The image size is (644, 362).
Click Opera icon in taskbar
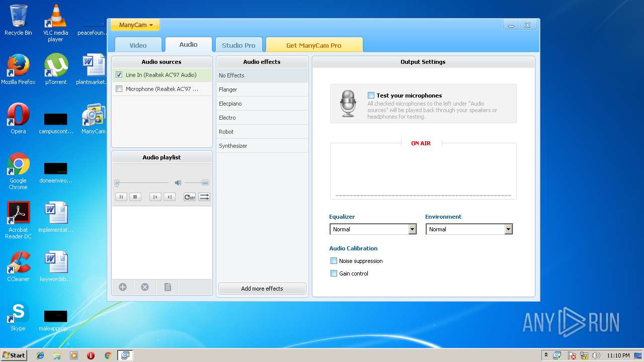[x=91, y=355]
